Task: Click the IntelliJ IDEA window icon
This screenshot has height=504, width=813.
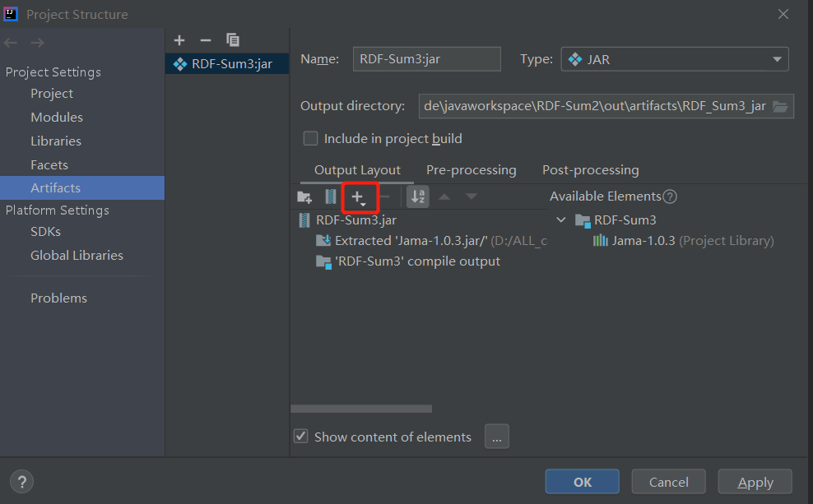Action: [11, 14]
